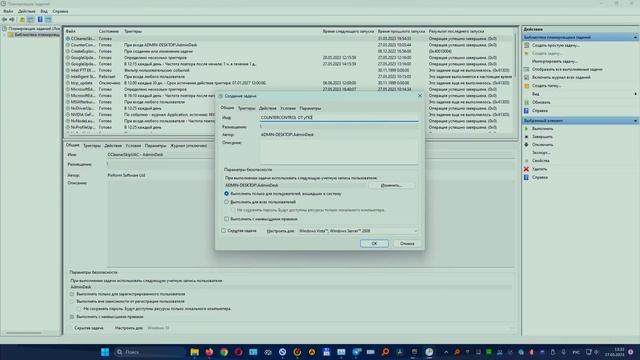Open the 'Действие' menu
Viewport: 640px width, 360px height.
point(27,11)
